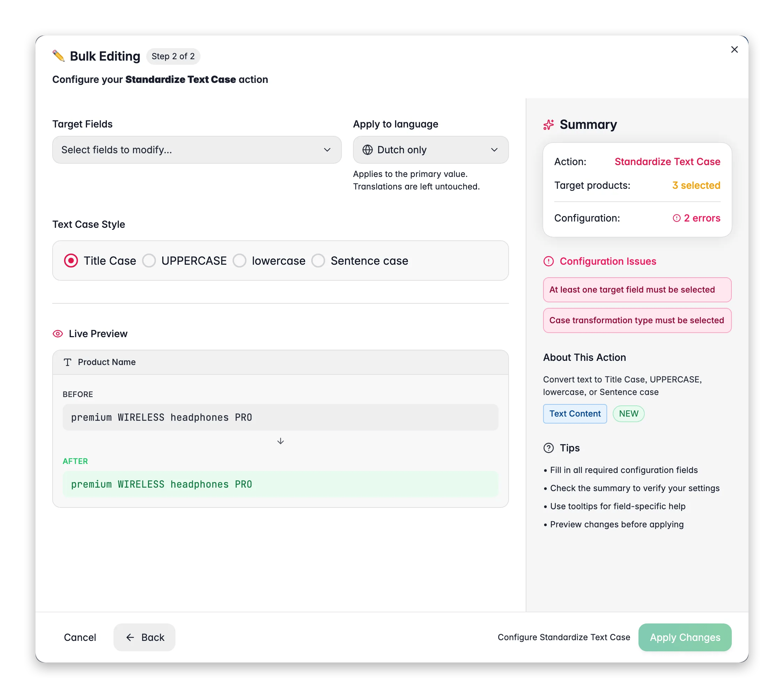Image resolution: width=784 pixels, height=698 pixels.
Task: Click the NEW badge
Action: point(629,414)
